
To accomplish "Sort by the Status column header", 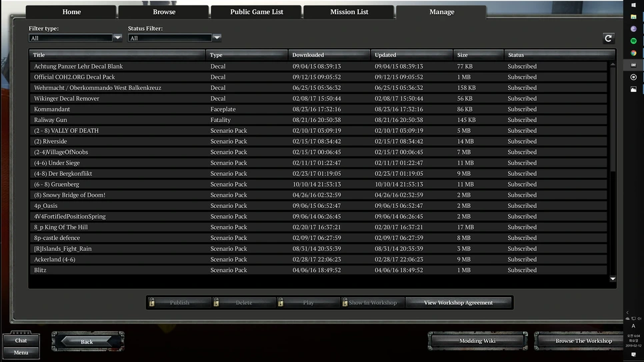I will point(559,55).
